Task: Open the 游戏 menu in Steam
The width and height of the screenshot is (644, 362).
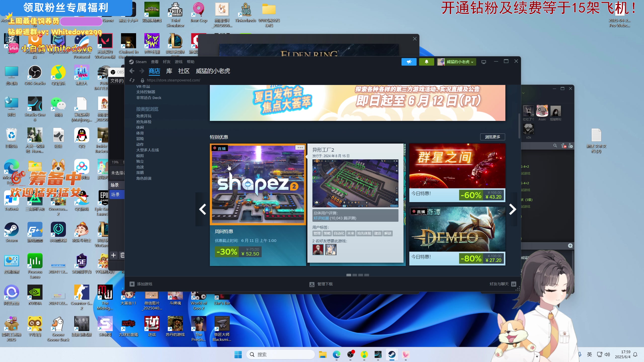Action: pos(179,62)
